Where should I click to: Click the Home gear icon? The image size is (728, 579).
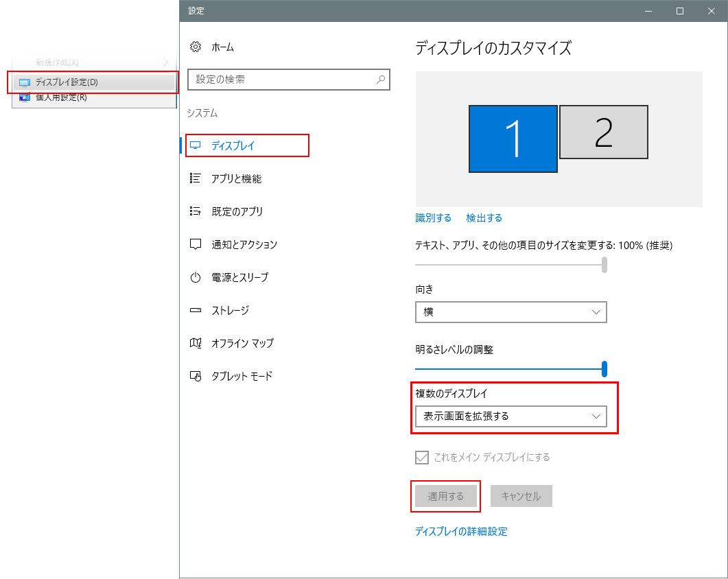click(196, 47)
